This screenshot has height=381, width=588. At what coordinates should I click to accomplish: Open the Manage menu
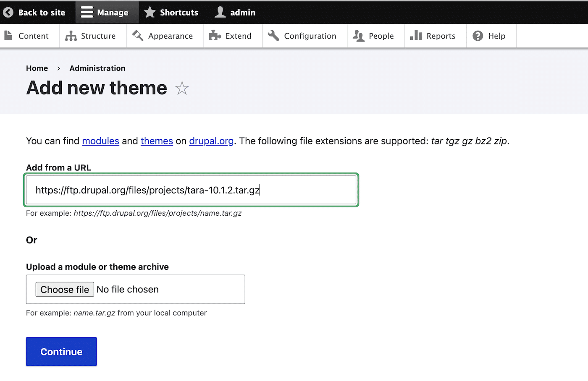107,12
